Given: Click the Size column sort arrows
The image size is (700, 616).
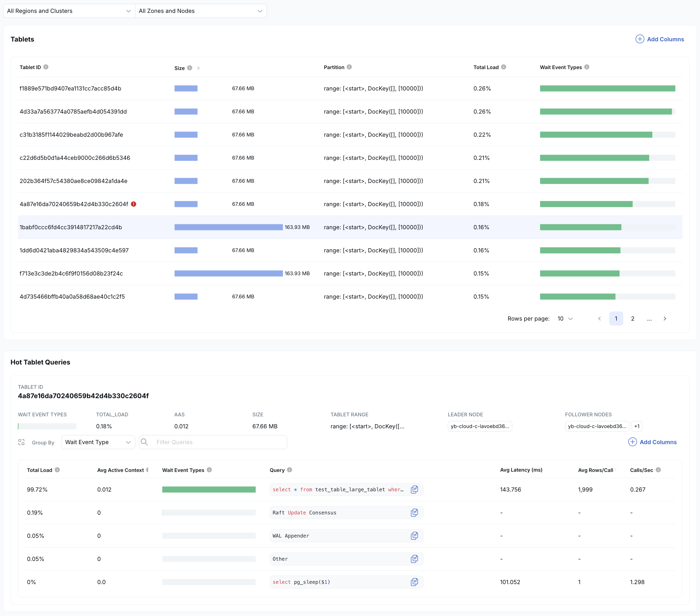Looking at the screenshot, I should 198,68.
